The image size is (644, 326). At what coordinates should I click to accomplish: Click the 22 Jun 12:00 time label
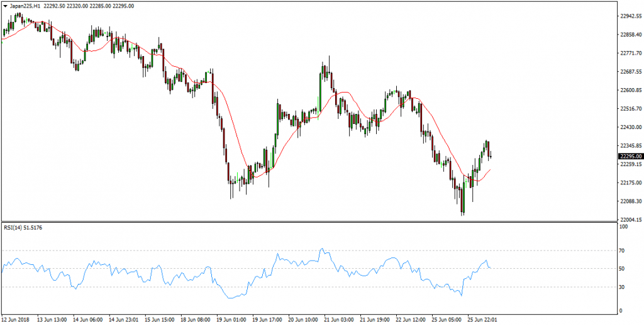[x=411, y=319]
